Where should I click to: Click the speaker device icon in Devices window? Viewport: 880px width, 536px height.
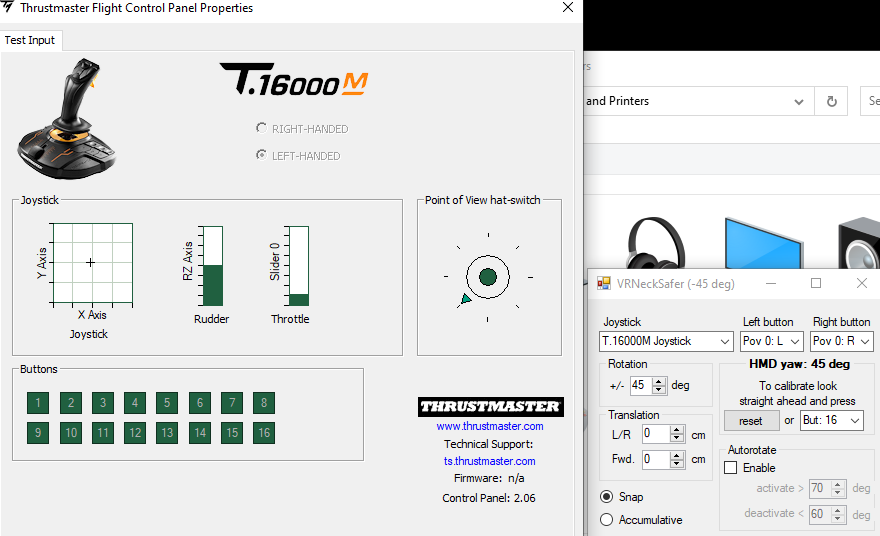point(859,244)
